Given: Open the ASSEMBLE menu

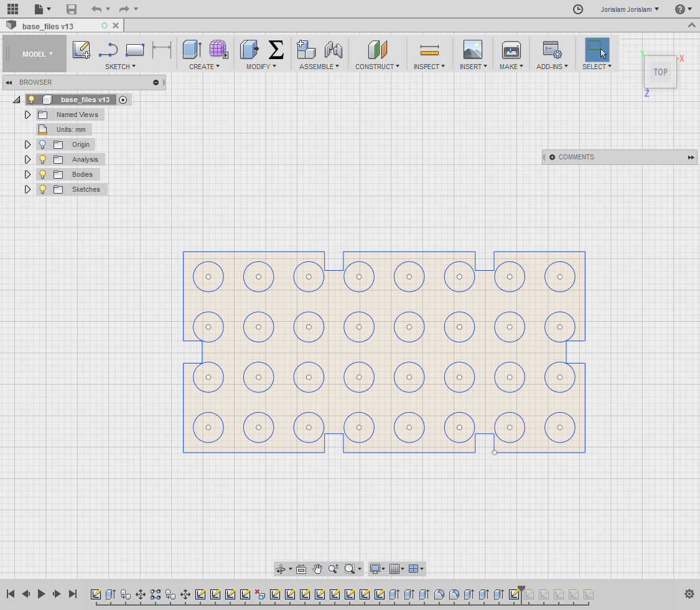Looking at the screenshot, I should (x=319, y=67).
